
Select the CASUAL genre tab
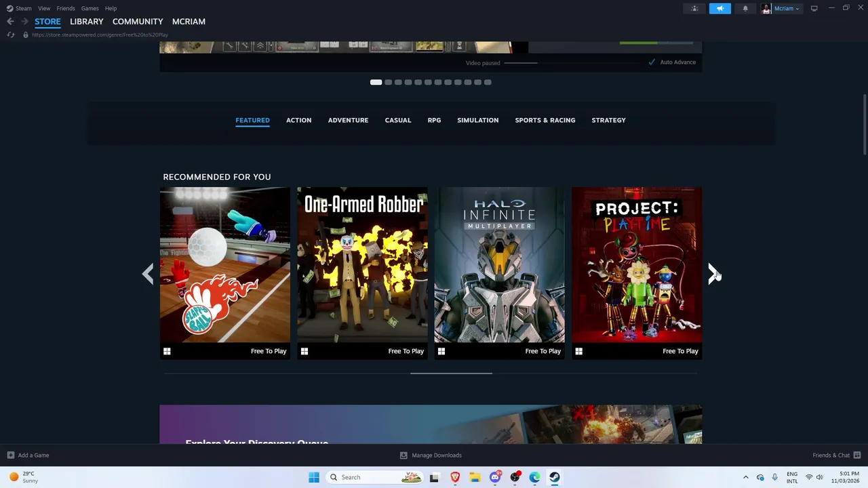[x=398, y=120]
